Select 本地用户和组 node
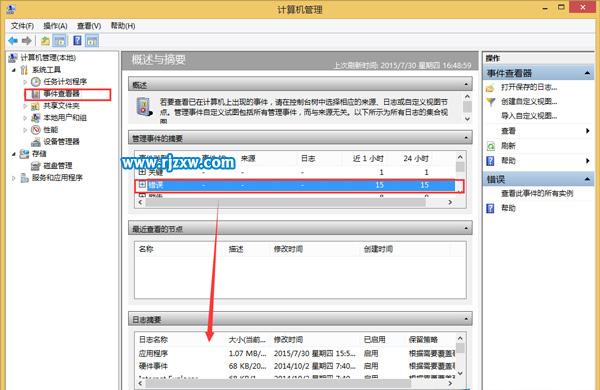Viewport: 600px width, 390px height. [x=65, y=117]
